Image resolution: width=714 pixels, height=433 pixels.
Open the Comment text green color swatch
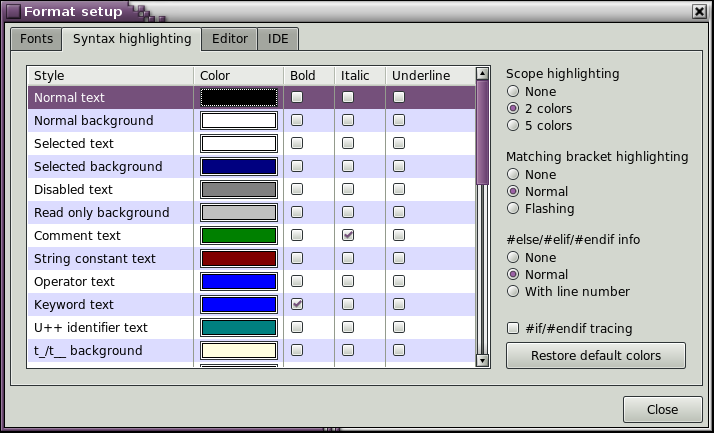238,236
